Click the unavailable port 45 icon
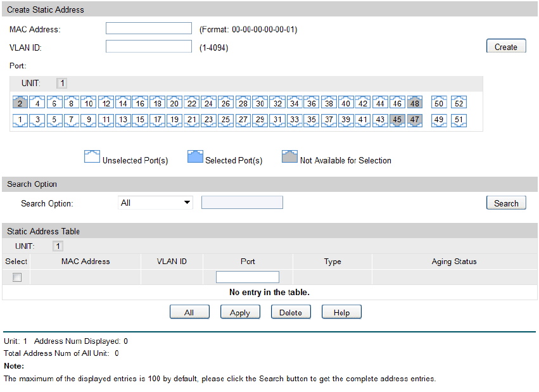Image resolution: width=539 pixels, height=392 pixels. (x=397, y=120)
